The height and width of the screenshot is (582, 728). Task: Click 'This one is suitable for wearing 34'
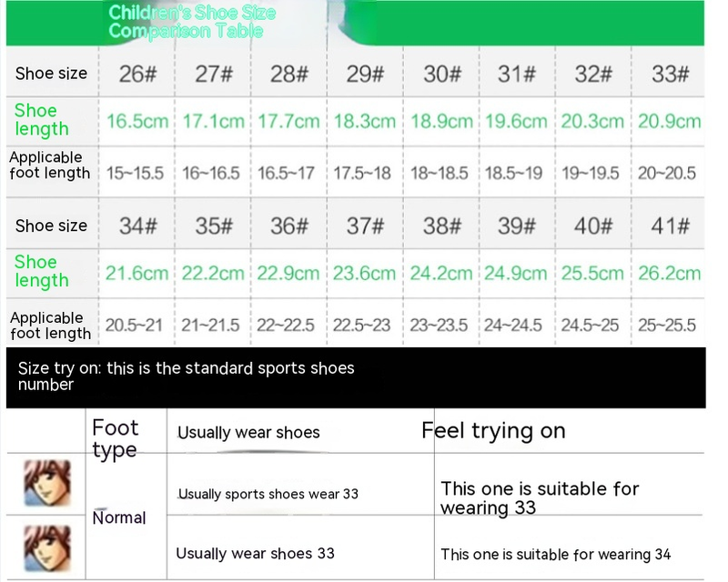click(556, 554)
